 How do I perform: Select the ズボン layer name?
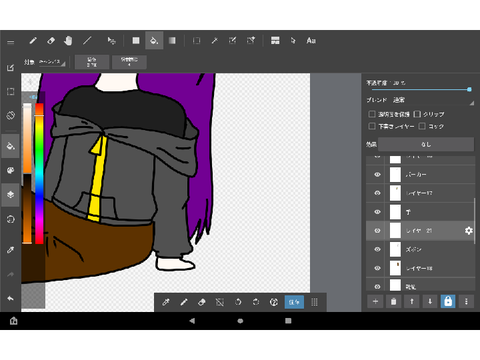(414, 249)
